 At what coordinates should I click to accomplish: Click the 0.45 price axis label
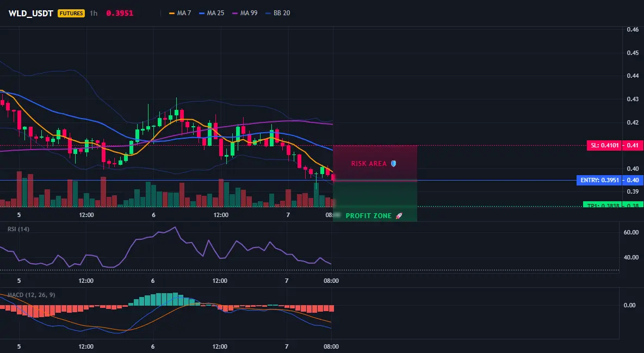point(633,53)
